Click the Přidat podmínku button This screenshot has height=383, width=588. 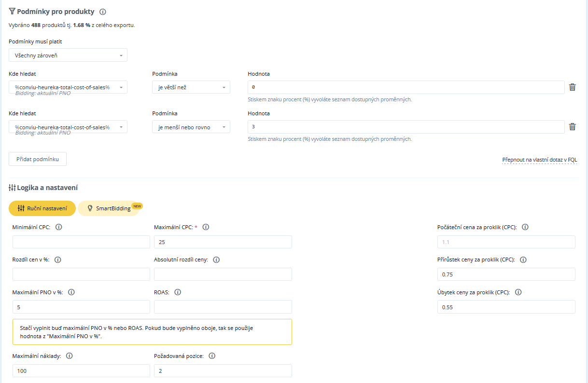pyautogui.click(x=38, y=159)
